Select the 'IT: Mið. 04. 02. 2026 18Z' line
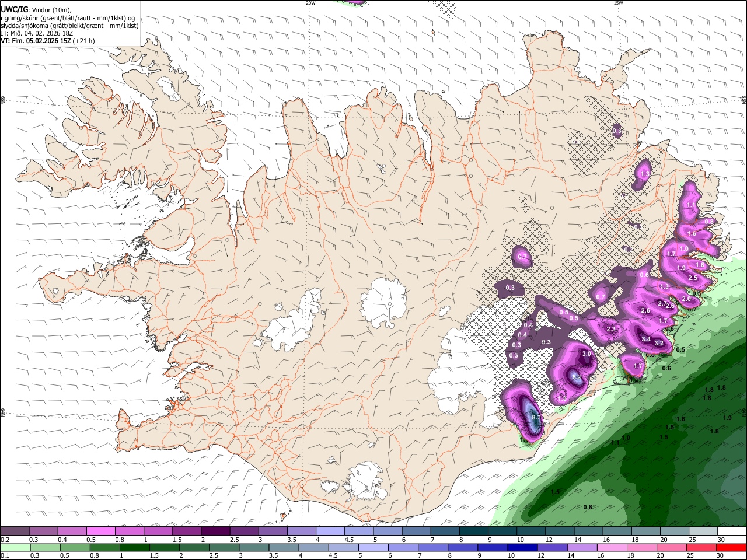This screenshot has height=560, width=747. coord(37,33)
